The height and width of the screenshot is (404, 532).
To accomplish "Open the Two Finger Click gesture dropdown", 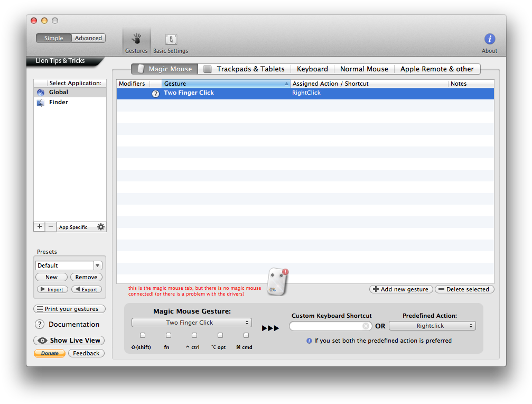I will point(192,323).
